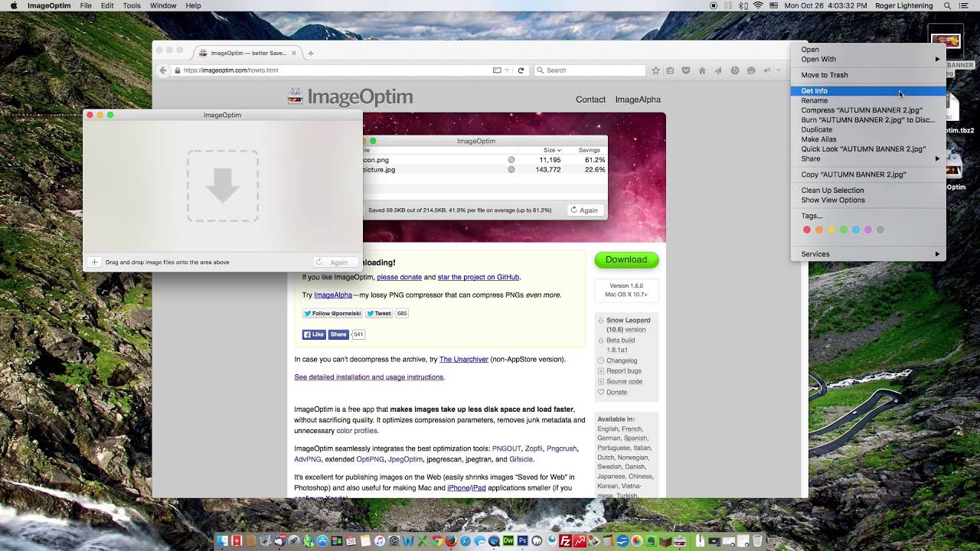This screenshot has width=980, height=551.
Task: Open Finder from the Dock
Action: [x=222, y=540]
